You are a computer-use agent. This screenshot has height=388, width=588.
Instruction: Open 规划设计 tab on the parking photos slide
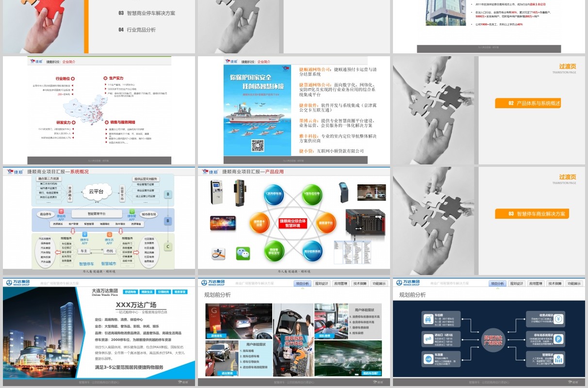[x=322, y=284]
